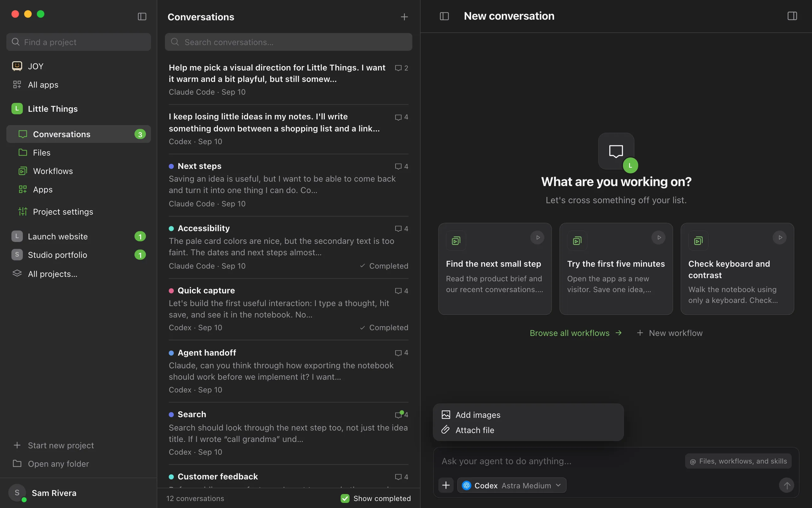The image size is (812, 508).
Task: Open the Find the next small step card
Action: 495,269
